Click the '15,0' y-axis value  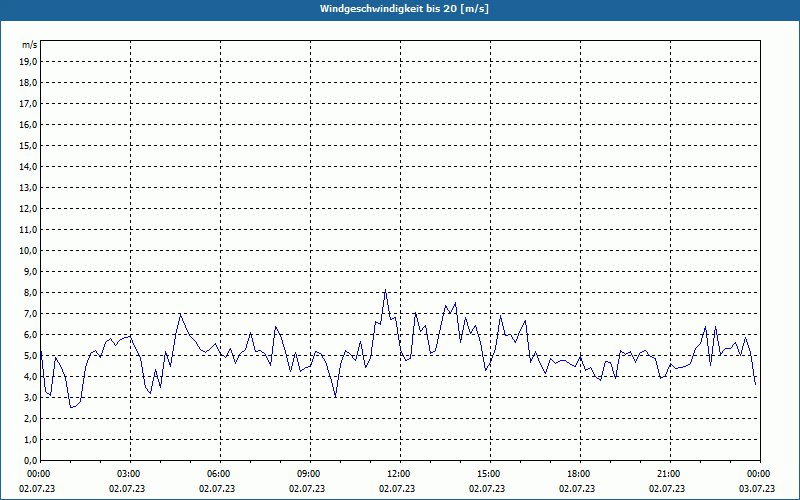click(28, 145)
